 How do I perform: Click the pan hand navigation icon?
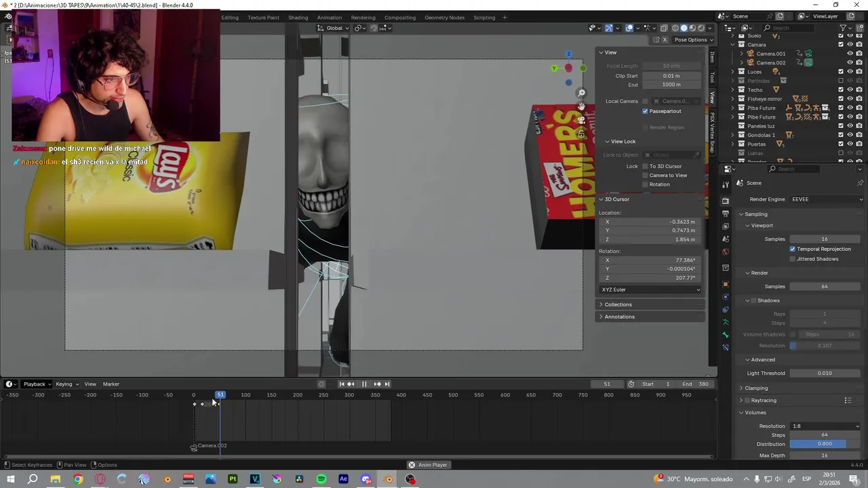click(581, 106)
